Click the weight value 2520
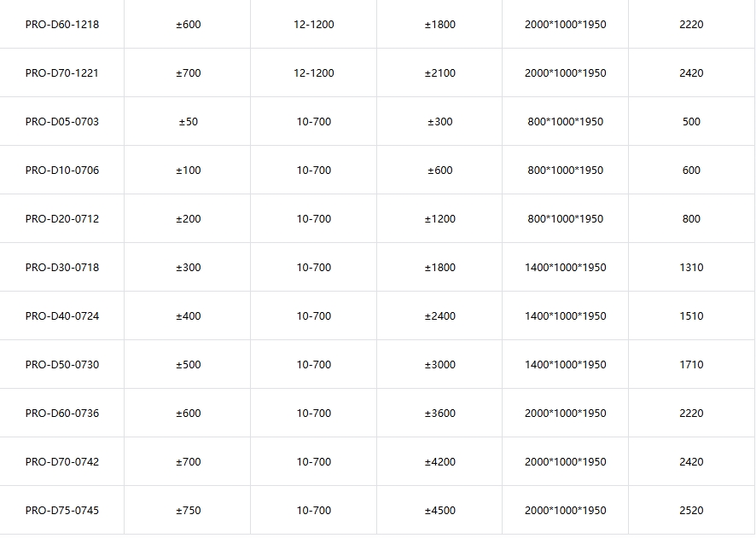 tap(691, 511)
